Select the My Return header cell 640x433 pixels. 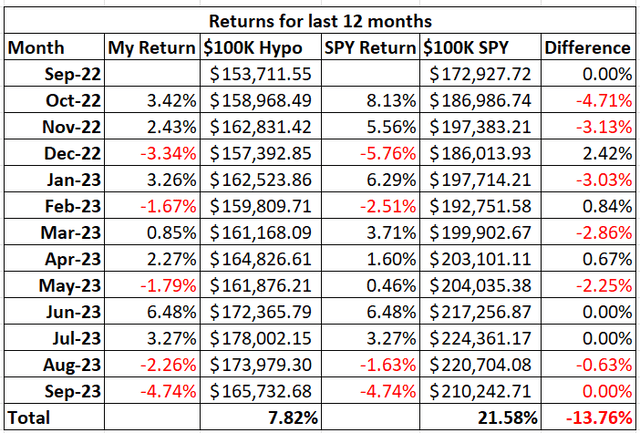click(x=153, y=47)
